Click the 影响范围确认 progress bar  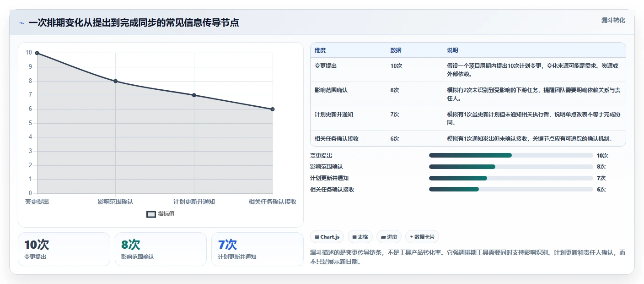(511, 167)
